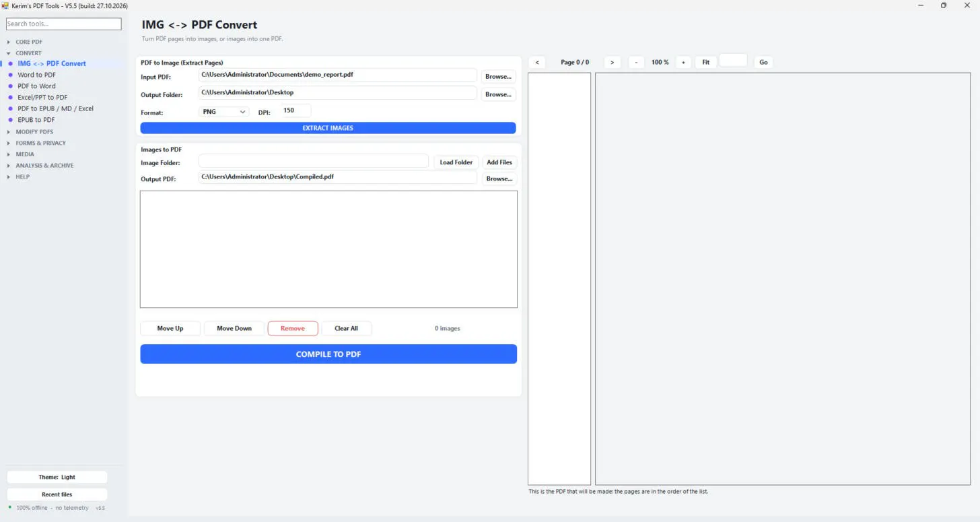Click the Fit preview button
Image resolution: width=980 pixels, height=522 pixels.
coord(705,62)
